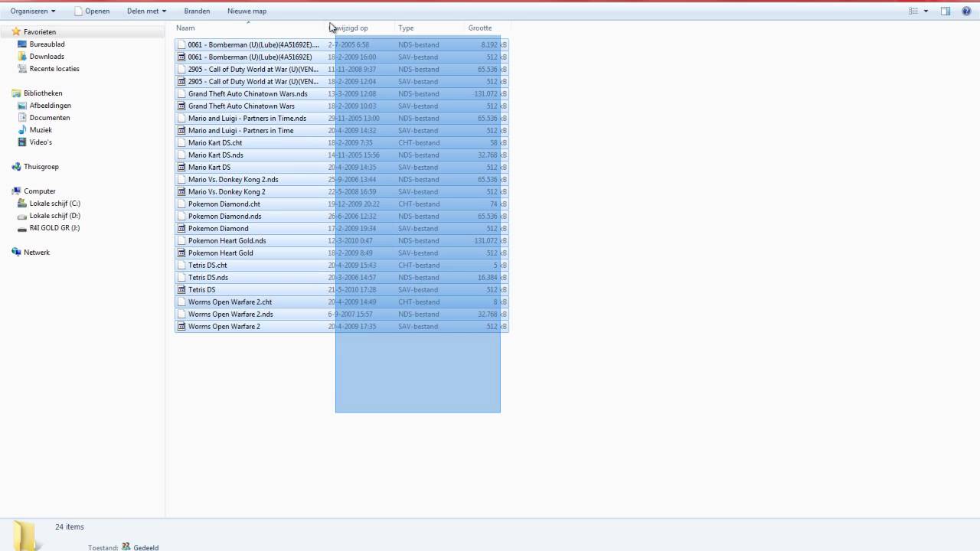Click the Favorieten star icon
This screenshot has width=980, height=551.
[16, 32]
